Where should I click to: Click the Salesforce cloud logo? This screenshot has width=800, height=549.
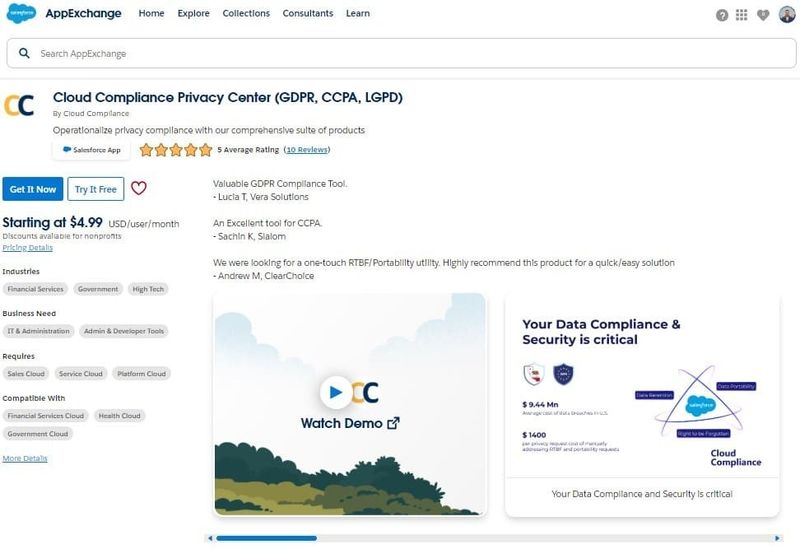click(x=21, y=13)
